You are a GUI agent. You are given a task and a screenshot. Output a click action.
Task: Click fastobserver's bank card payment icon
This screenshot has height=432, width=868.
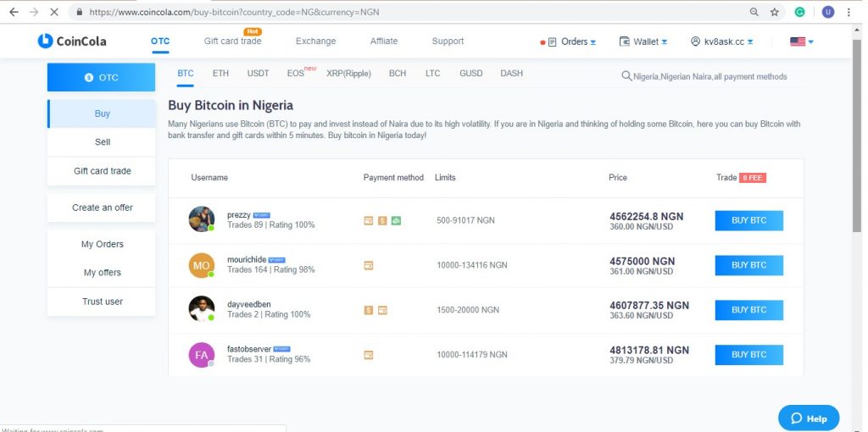coord(368,355)
